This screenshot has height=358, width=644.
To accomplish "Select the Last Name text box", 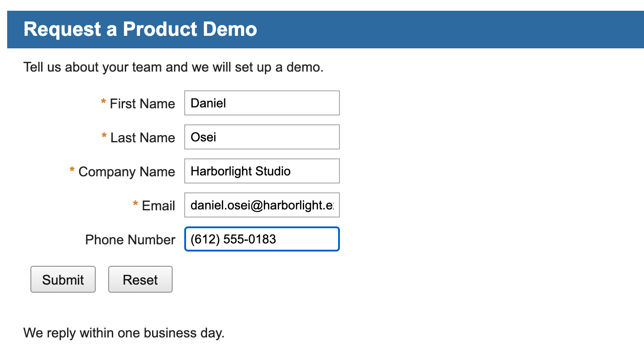I will coord(262,137).
